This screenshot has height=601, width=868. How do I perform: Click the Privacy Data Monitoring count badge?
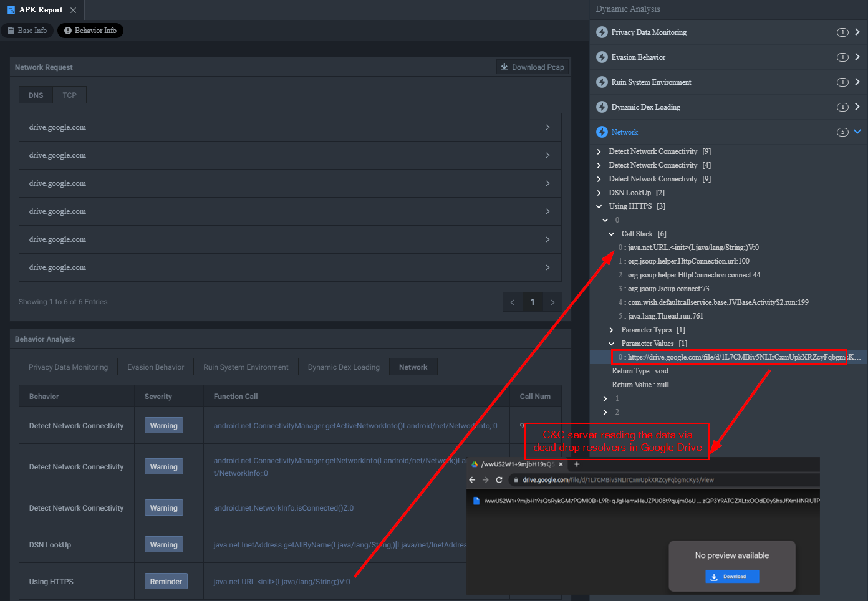842,32
